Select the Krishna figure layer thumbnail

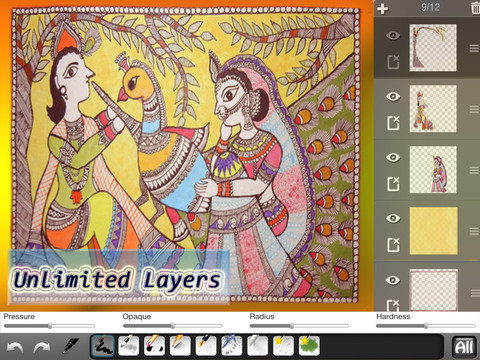[x=433, y=109]
